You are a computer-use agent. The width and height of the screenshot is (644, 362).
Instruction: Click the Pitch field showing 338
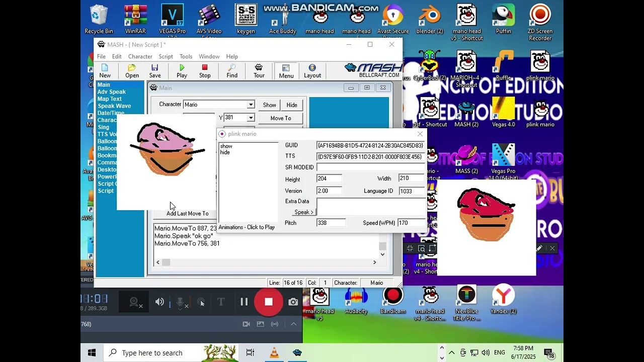pos(331,223)
